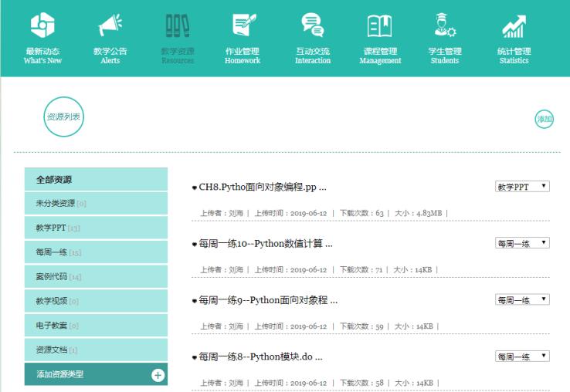Open the What's New cube icon
The width and height of the screenshot is (570, 392).
[42, 26]
